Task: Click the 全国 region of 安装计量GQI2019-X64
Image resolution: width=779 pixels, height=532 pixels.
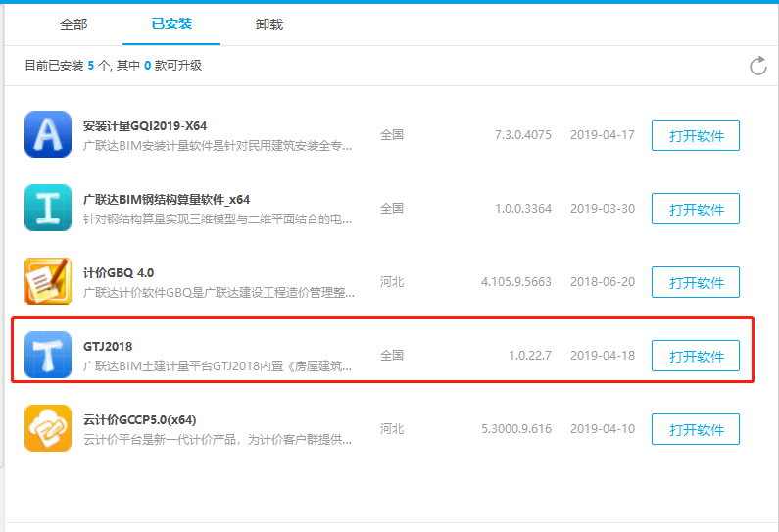Action: (x=392, y=135)
